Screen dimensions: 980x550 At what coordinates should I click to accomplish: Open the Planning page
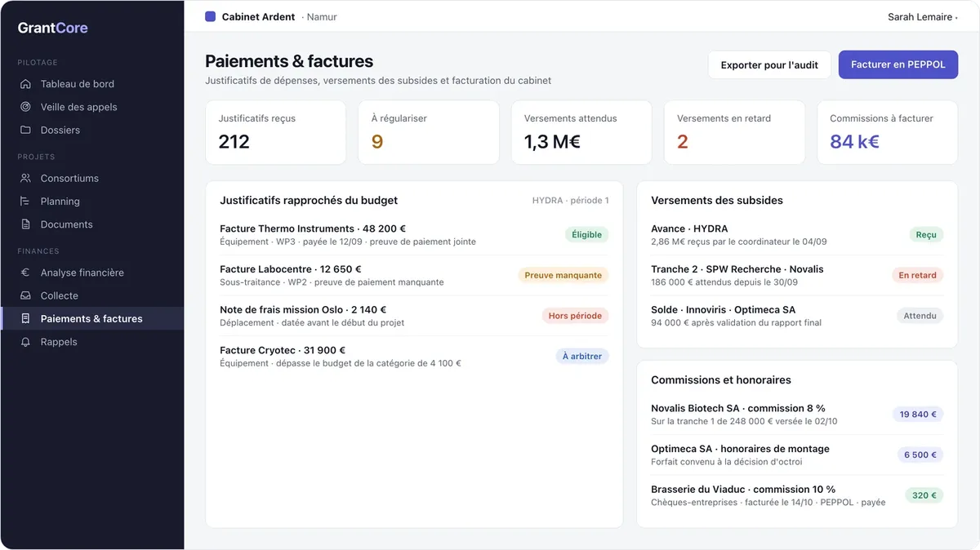click(x=91, y=201)
